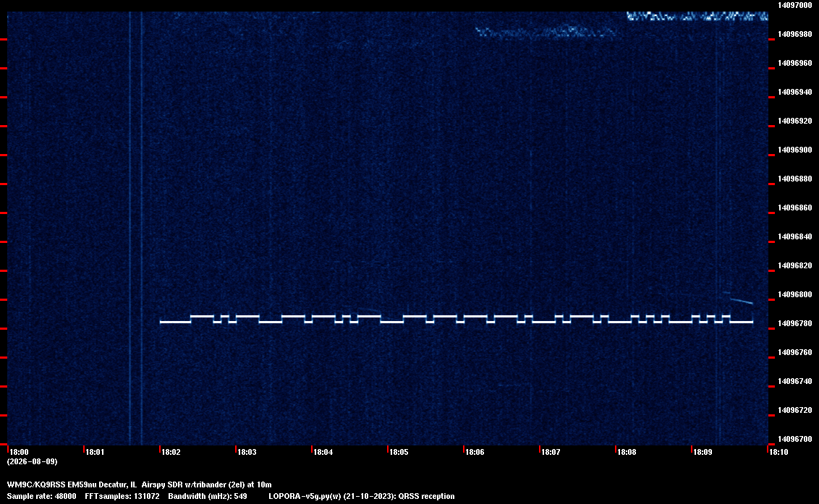Image resolution: width=819 pixels, height=504 pixels.
Task: Click the 18:01 time axis label
Action: click(95, 452)
